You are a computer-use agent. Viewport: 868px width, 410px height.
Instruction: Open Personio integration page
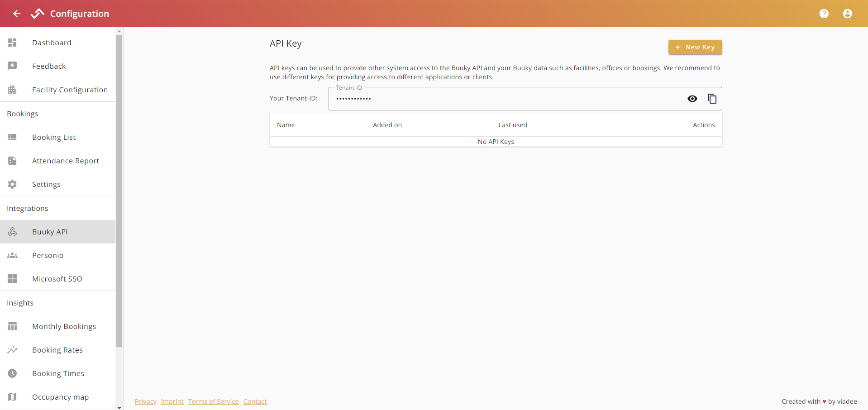tap(58, 255)
